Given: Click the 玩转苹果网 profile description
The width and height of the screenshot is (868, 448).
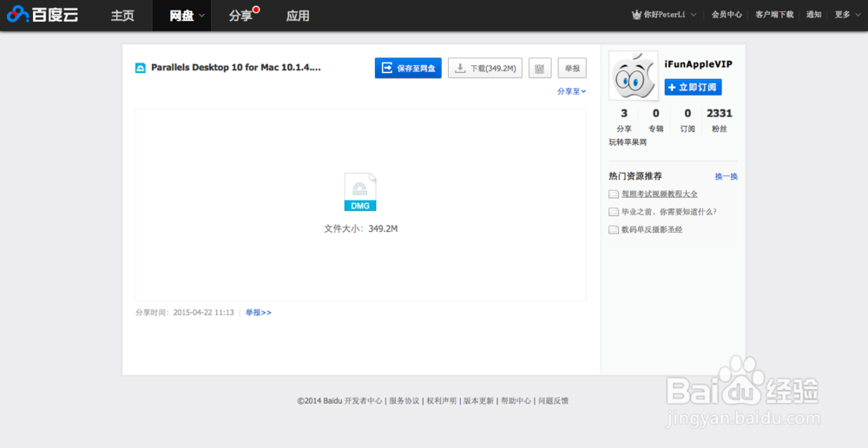Looking at the screenshot, I should pos(628,142).
